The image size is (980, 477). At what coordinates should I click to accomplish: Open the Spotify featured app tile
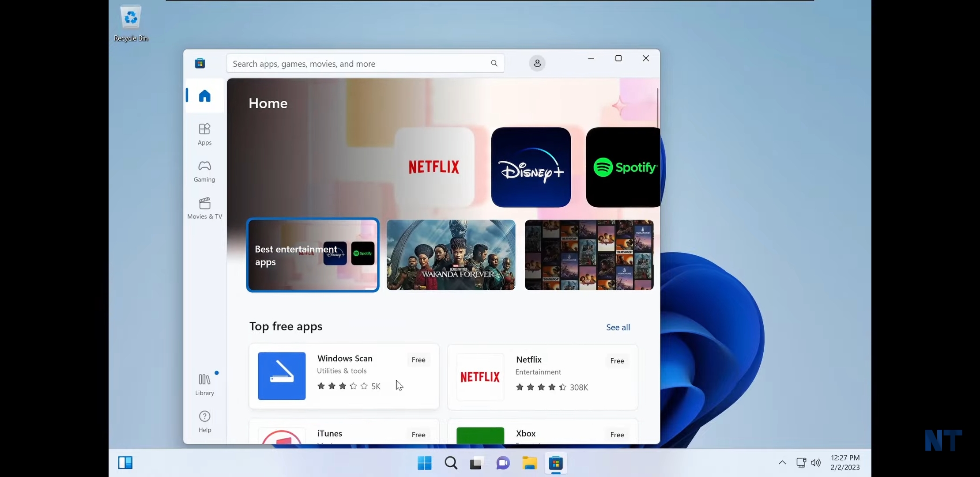[x=622, y=167]
